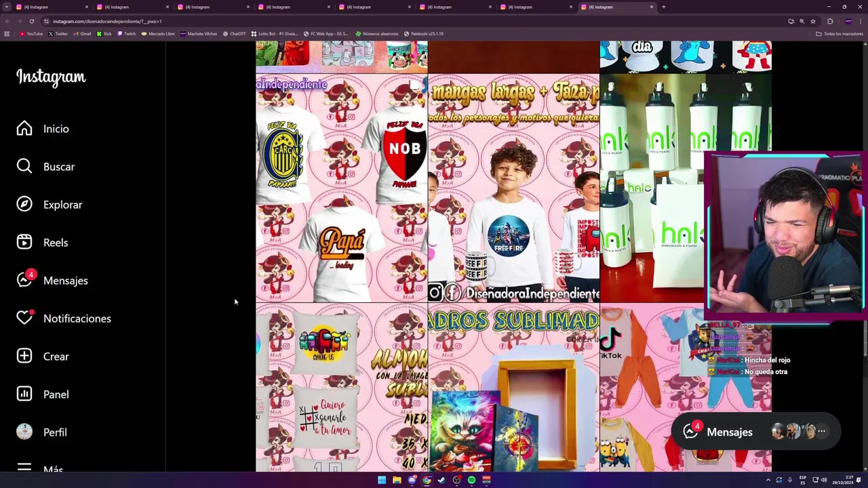Click the ellipsis beside the floating Mensajes avatars

821,431
